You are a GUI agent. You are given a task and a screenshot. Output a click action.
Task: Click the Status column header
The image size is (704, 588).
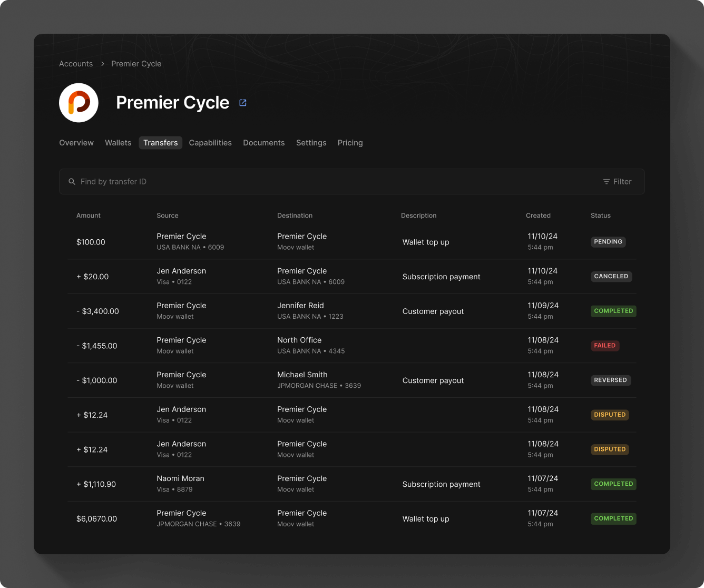601,215
